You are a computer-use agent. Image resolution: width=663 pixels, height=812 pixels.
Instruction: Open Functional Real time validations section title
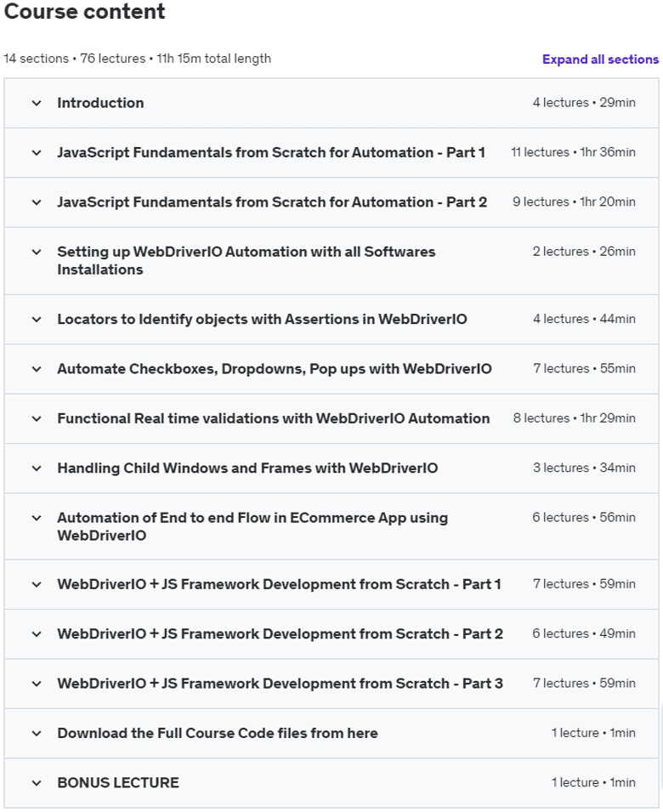(x=273, y=418)
